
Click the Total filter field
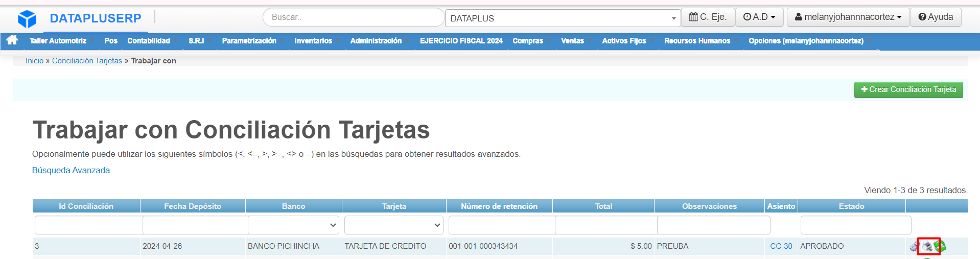point(606,225)
